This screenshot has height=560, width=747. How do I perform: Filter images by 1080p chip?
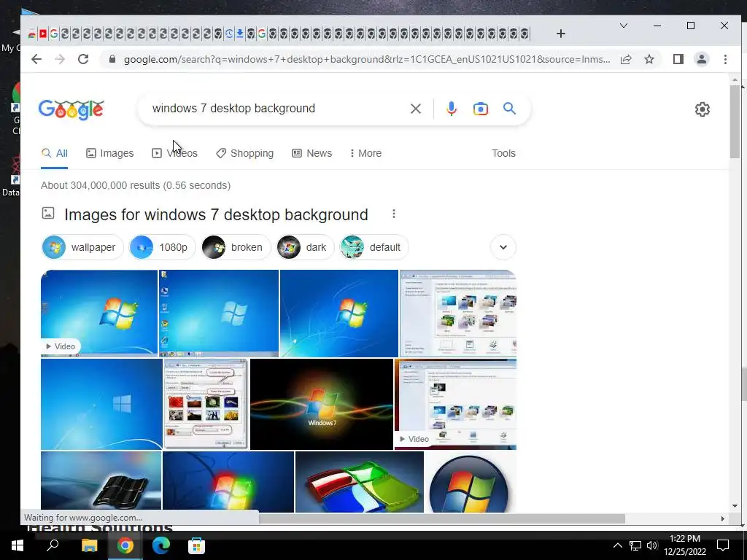coord(162,247)
